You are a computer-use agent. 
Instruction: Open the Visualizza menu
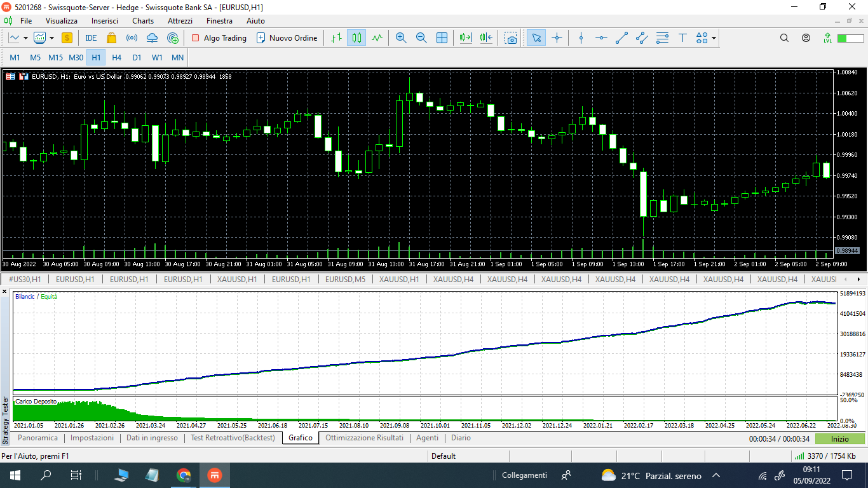click(x=62, y=21)
